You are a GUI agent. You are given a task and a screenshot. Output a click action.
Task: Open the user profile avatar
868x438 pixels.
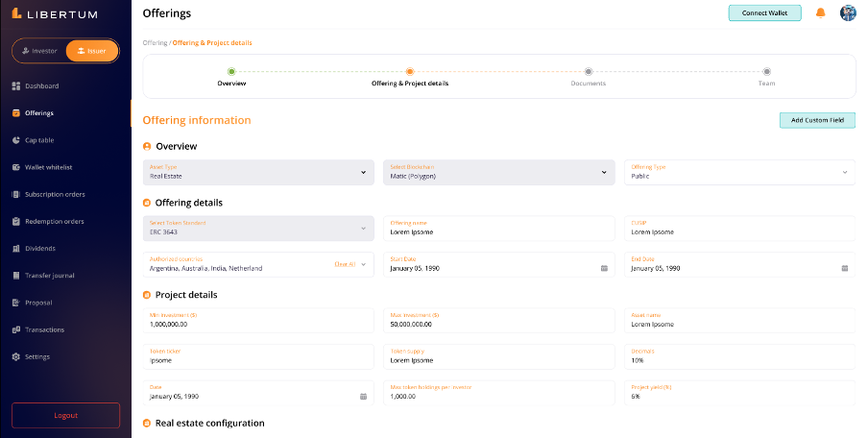tap(847, 13)
